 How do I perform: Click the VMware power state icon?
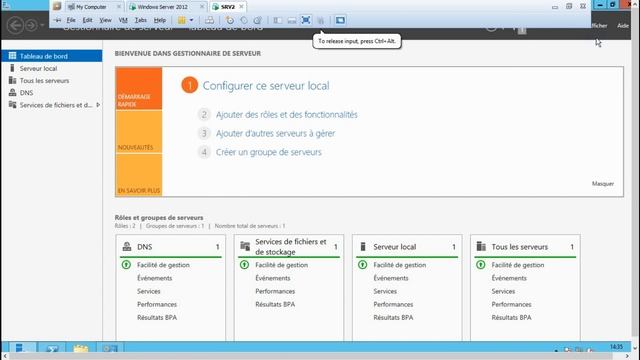coord(182,20)
